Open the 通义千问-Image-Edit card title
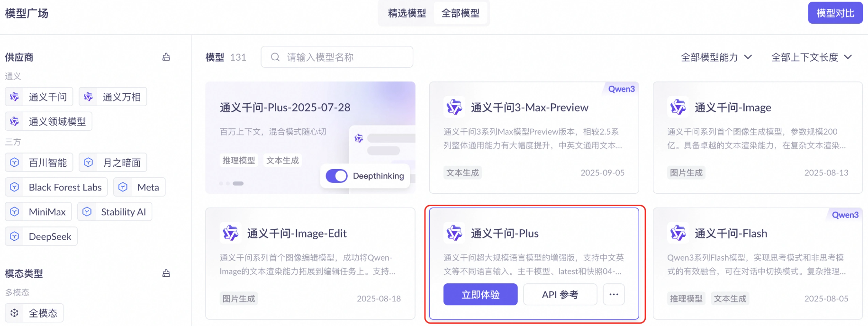Screen dimensions: 868x326 (297, 234)
